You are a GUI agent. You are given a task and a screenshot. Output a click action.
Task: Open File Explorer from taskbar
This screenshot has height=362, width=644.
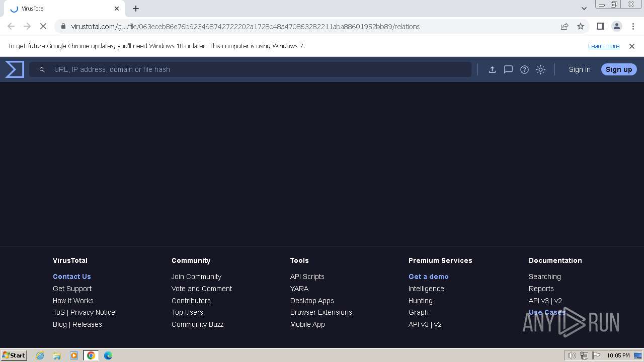point(57,355)
